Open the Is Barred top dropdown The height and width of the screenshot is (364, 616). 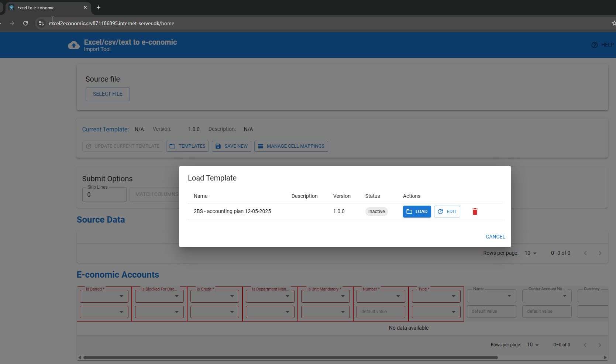104,296
